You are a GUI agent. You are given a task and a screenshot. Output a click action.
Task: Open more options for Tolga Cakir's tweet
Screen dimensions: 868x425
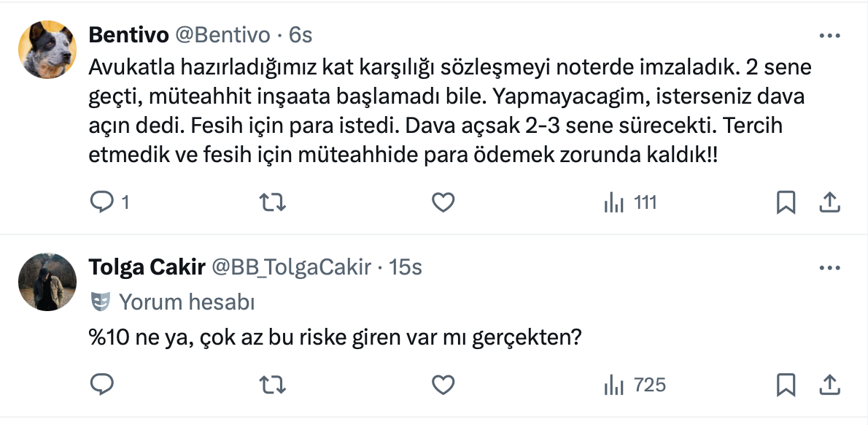click(x=830, y=268)
